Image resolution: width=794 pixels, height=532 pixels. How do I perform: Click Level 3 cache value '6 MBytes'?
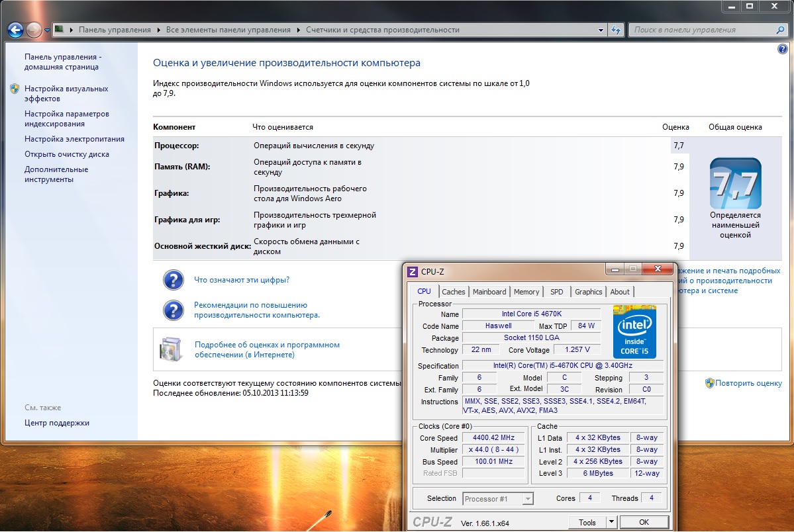click(597, 473)
